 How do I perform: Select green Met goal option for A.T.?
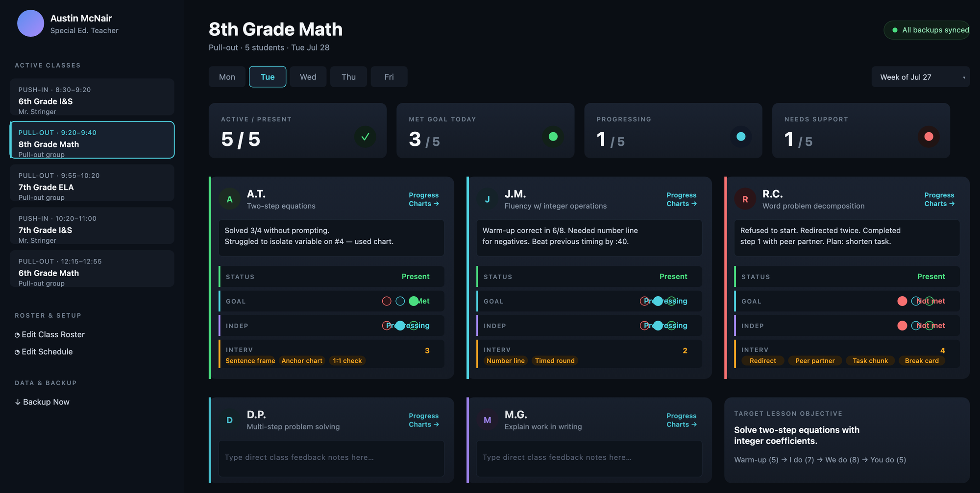pyautogui.click(x=414, y=301)
